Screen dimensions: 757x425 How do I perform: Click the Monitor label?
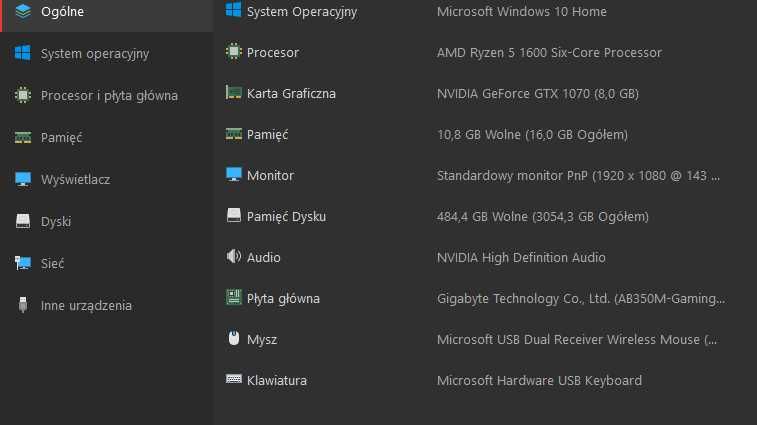[270, 175]
